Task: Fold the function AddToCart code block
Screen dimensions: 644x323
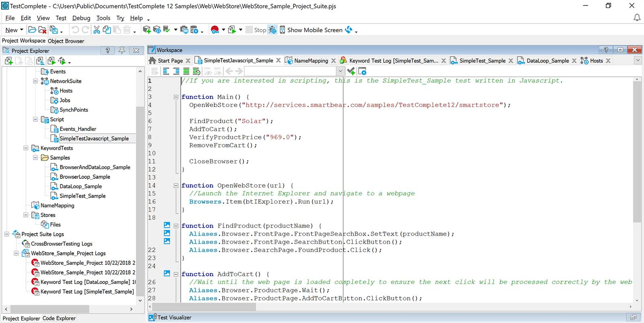Action: [176, 274]
